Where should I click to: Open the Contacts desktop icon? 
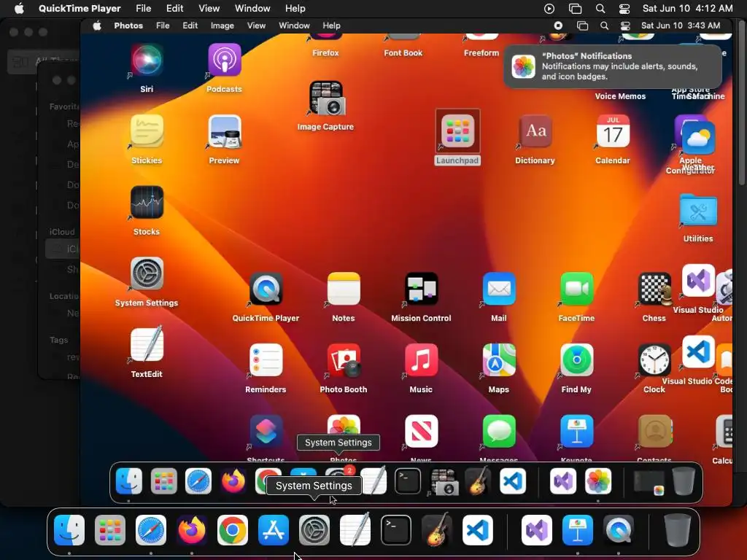tap(654, 432)
